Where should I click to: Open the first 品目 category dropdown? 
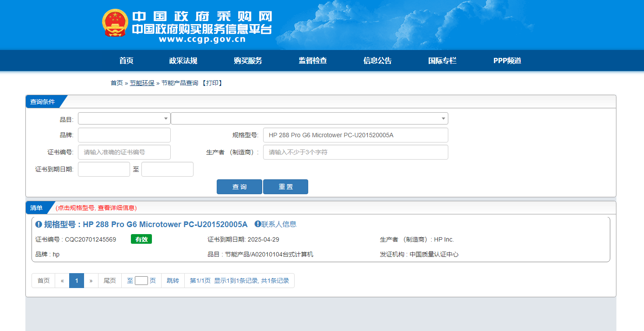pyautogui.click(x=124, y=118)
